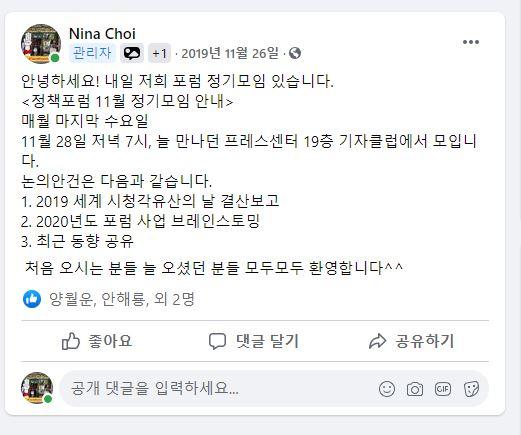
Task: Click the share arrow icon
Action: [377, 341]
